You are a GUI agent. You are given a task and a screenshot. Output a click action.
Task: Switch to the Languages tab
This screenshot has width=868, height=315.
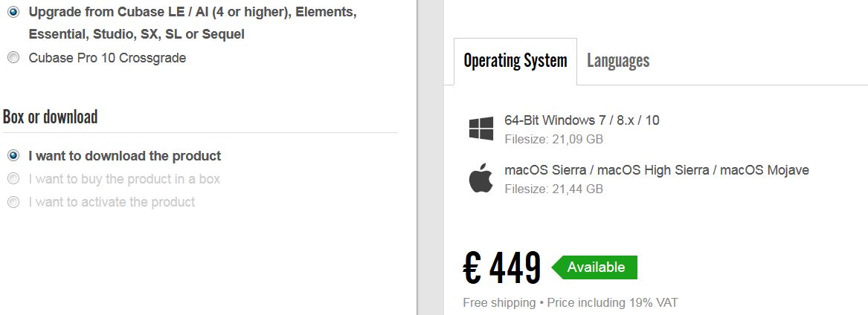(x=618, y=61)
